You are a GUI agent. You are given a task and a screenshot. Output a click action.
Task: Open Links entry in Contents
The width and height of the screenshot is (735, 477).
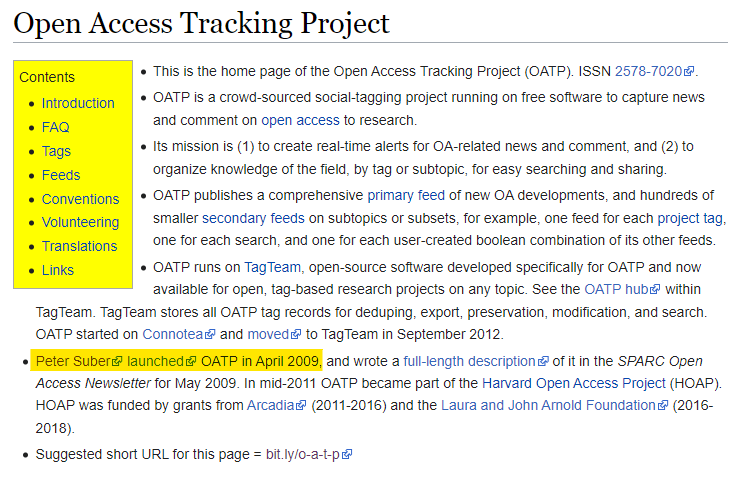pos(58,270)
